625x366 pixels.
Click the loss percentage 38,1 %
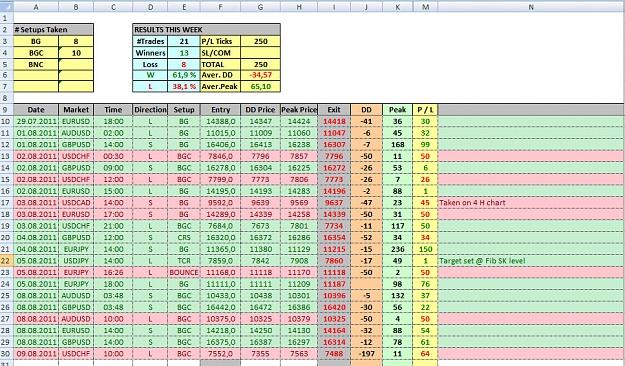[184, 86]
